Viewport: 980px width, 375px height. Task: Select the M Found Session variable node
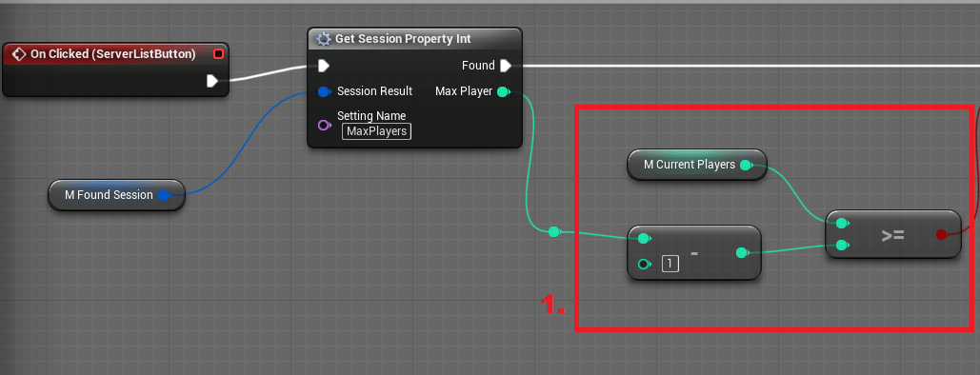click(116, 195)
